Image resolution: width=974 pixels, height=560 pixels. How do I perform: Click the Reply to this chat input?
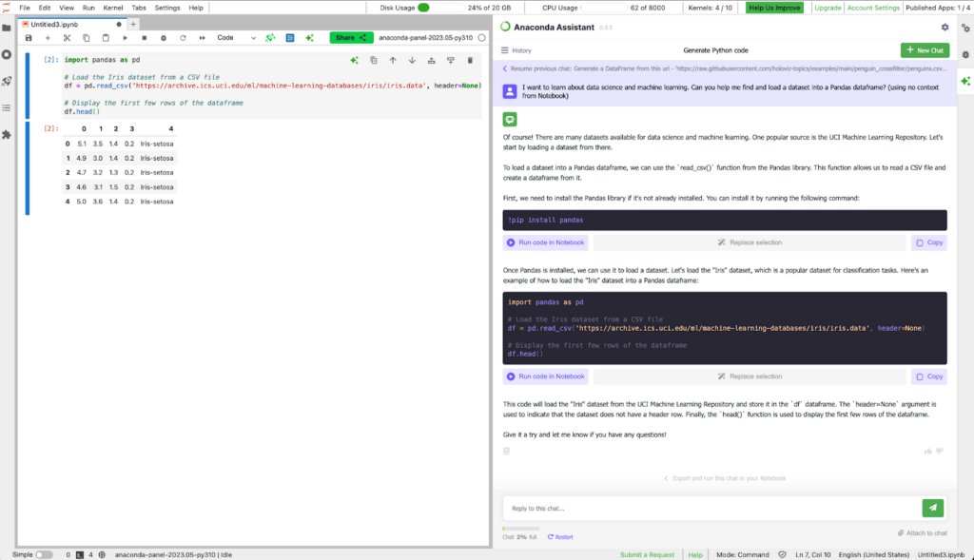(711, 508)
